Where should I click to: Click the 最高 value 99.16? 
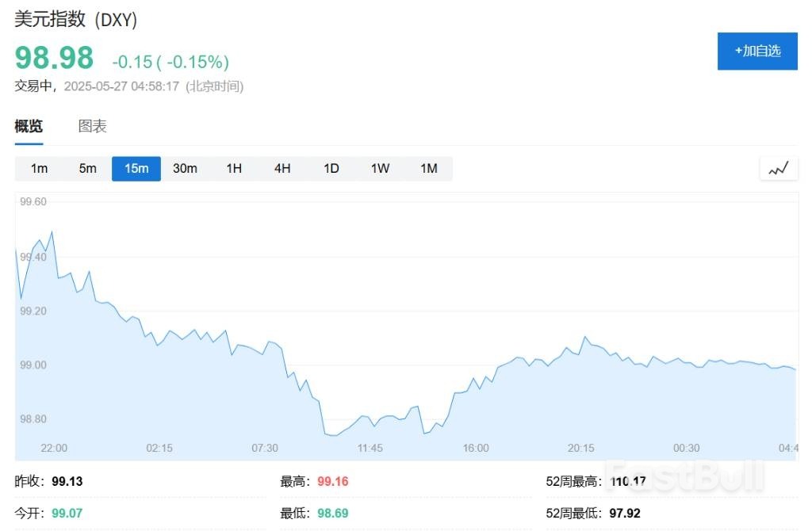(332, 481)
